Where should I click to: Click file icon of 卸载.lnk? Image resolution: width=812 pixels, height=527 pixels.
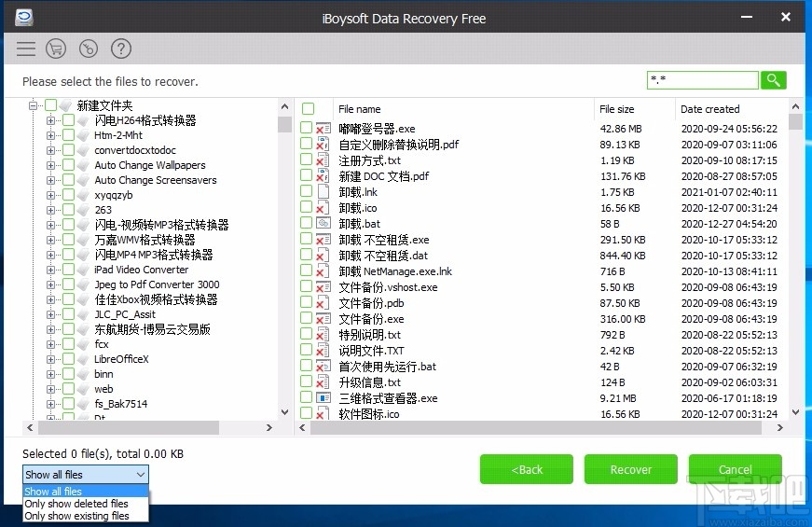pyautogui.click(x=323, y=192)
